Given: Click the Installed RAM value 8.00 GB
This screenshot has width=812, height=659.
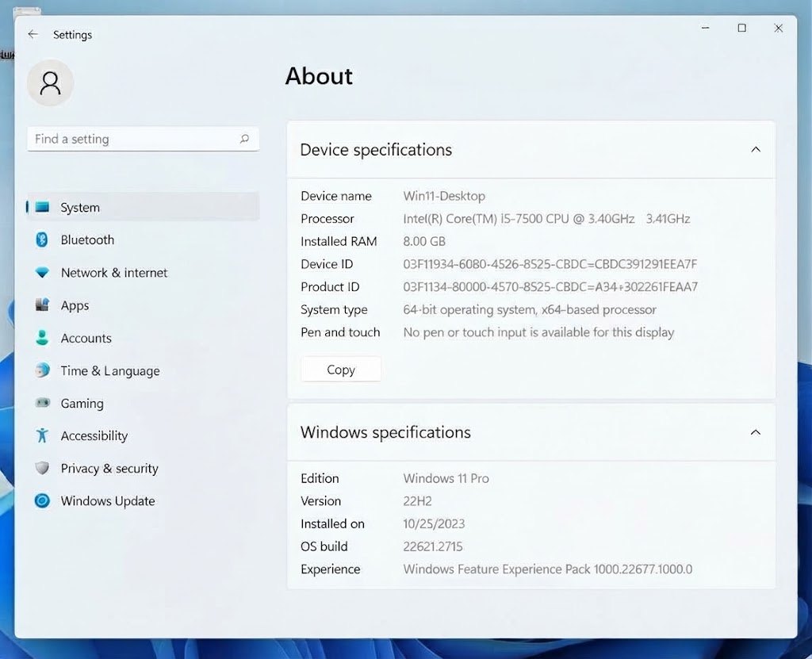Looking at the screenshot, I should [424, 241].
